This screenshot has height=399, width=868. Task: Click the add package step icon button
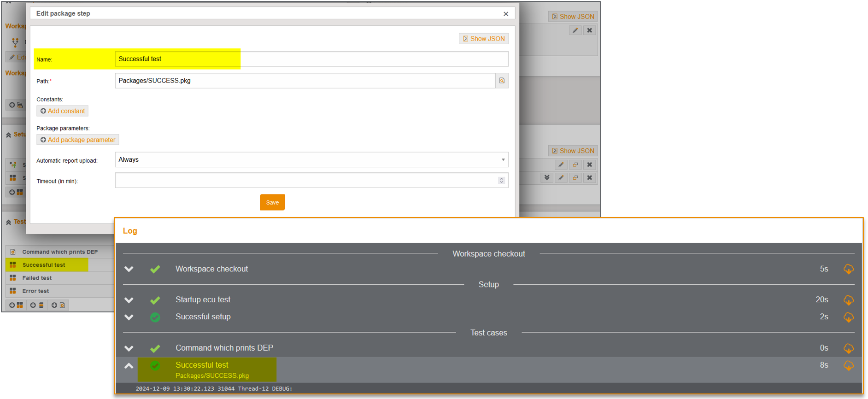[16, 305]
